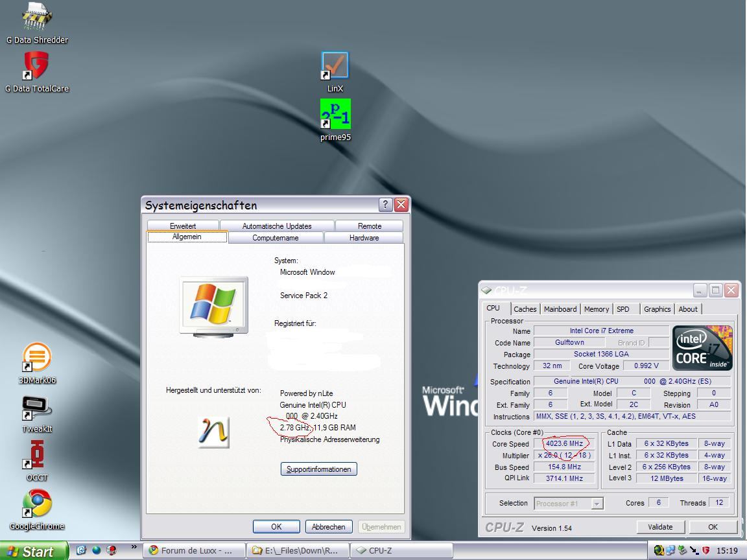Click the CPU-Z title bar icon
Image resolution: width=747 pixels, height=560 pixels.
pos(486,290)
